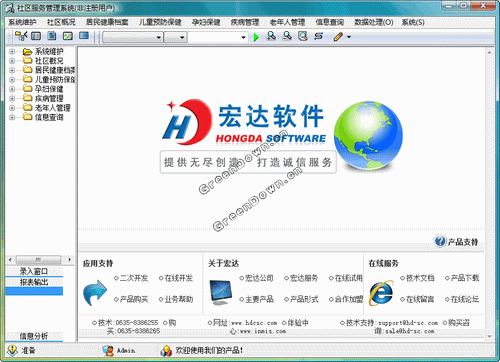Screen dimensions: 500x362
Task: Expand the 疾病管理 tree node
Action: (12, 98)
